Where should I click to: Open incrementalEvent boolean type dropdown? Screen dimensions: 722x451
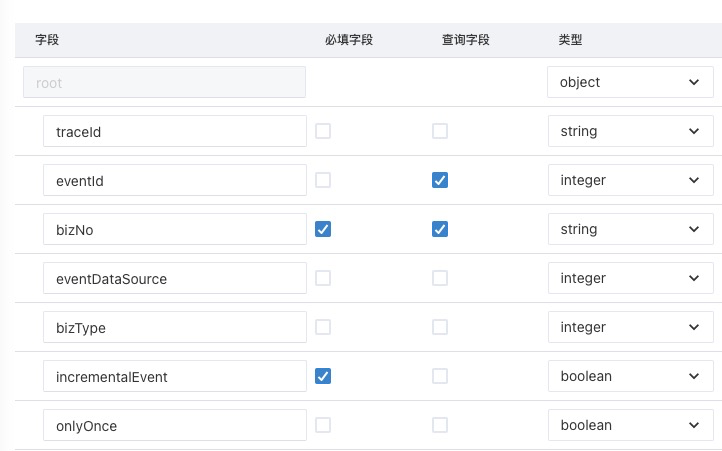pyautogui.click(x=630, y=376)
